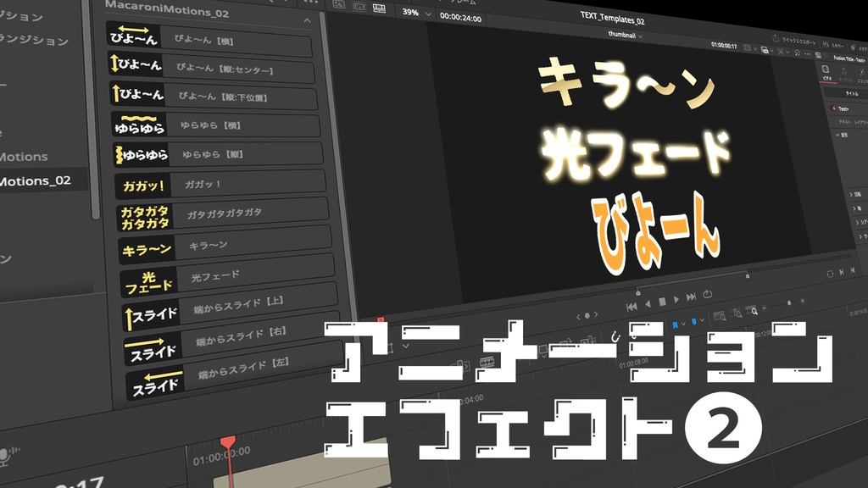Click the custom zoom icon
This screenshot has height=488, width=868.
(752, 310)
